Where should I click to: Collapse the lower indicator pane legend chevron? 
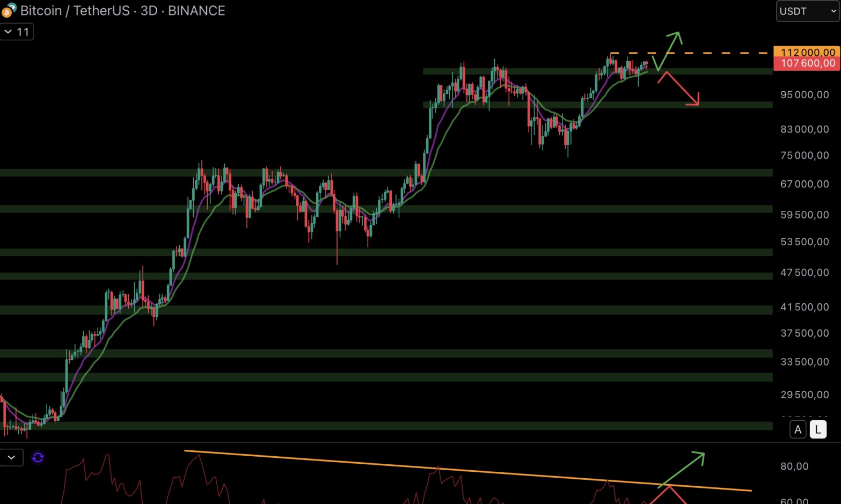coord(11,457)
